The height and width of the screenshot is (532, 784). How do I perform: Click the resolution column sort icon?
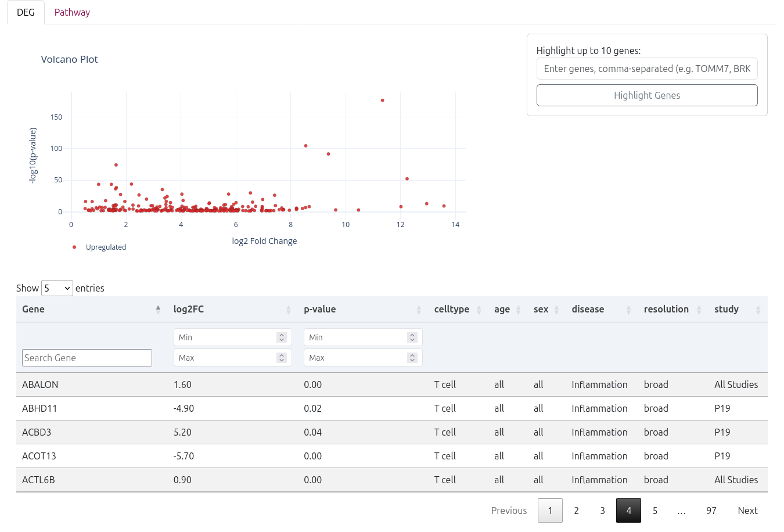tap(699, 310)
